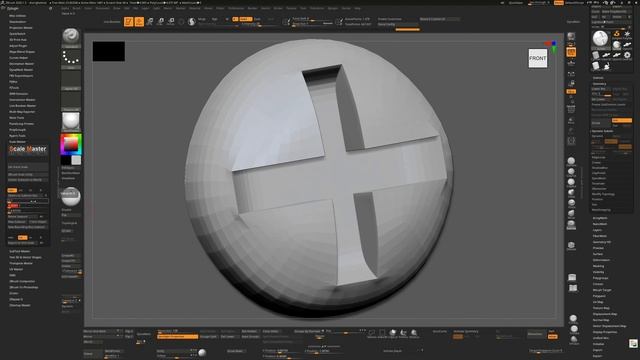
Task: Select the black secondary color swatch
Action: coord(65,160)
